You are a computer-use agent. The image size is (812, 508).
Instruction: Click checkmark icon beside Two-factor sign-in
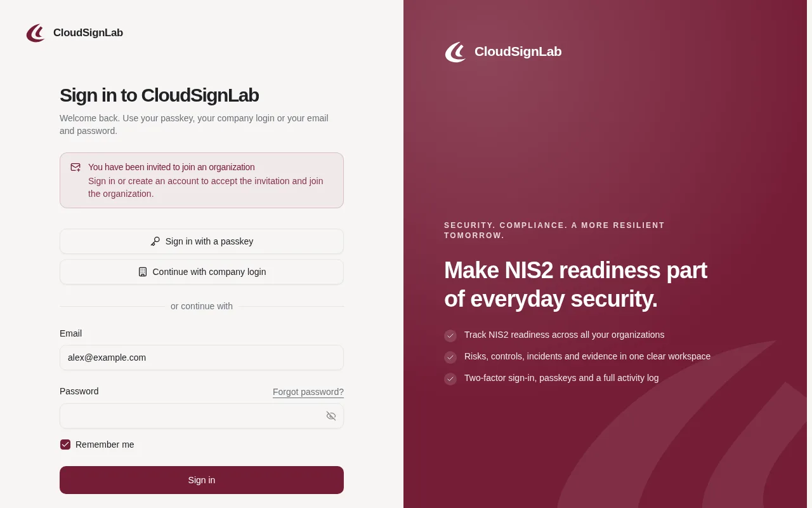(x=450, y=378)
